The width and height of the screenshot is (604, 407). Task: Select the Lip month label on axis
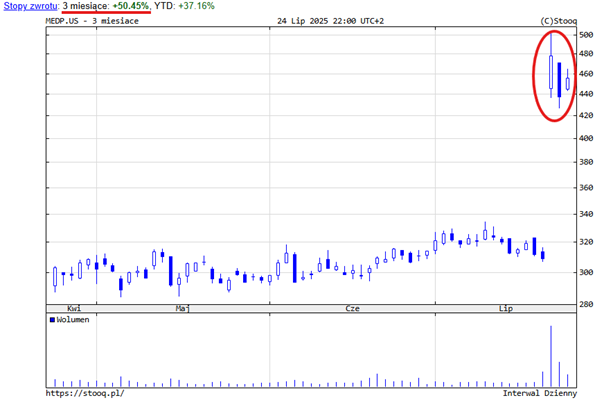click(x=506, y=309)
